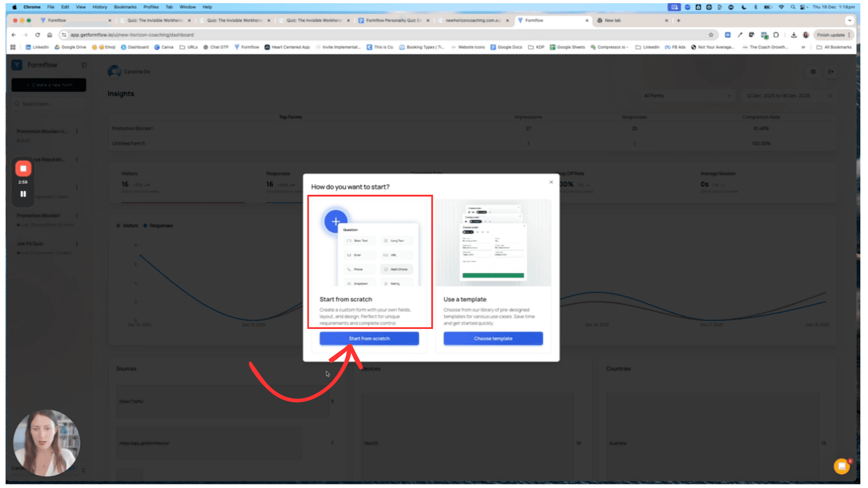The image size is (868, 488).
Task: Click the logout icon in the top right
Action: (x=831, y=72)
